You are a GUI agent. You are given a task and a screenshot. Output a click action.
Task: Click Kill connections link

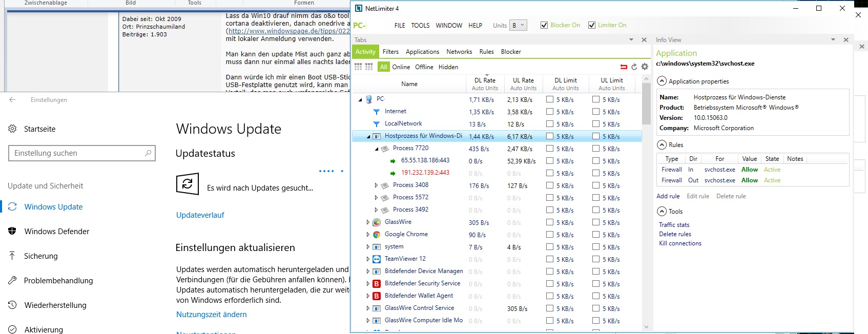[x=680, y=243]
